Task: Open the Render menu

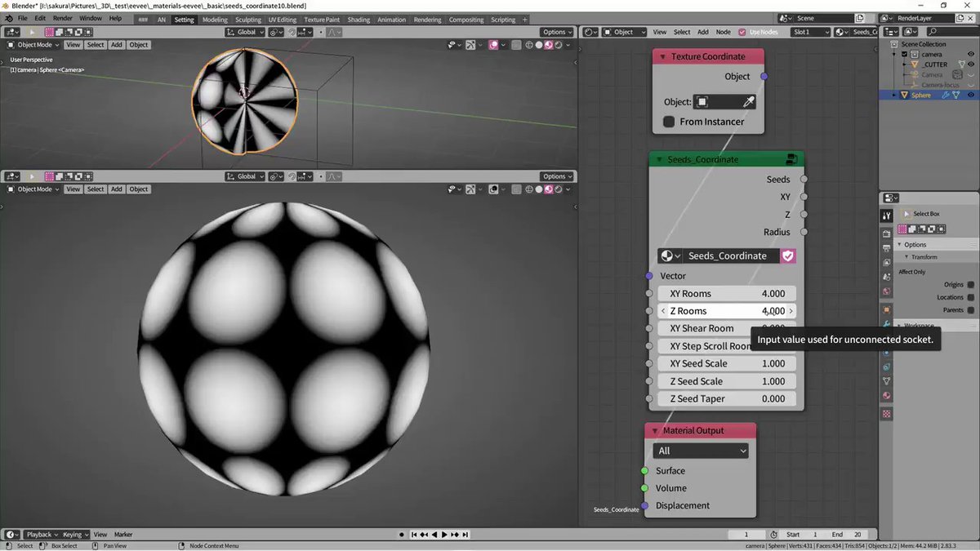Action: (63, 18)
